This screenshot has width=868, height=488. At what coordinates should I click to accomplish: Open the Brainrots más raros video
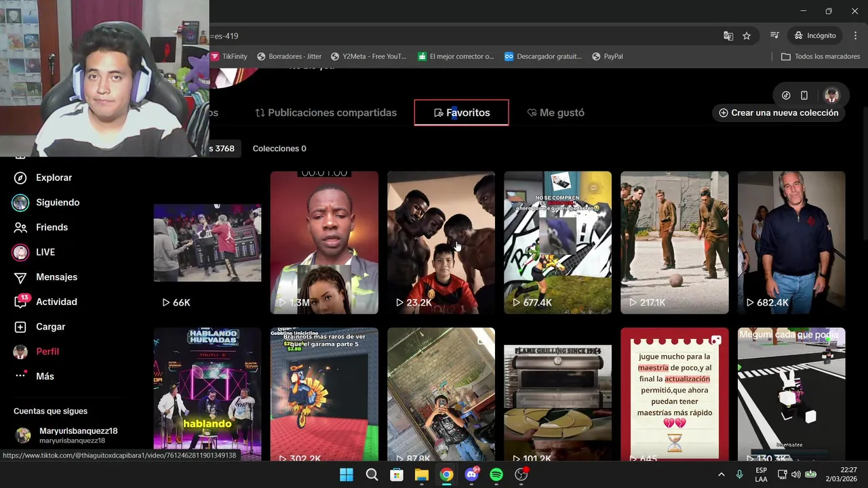click(324, 394)
